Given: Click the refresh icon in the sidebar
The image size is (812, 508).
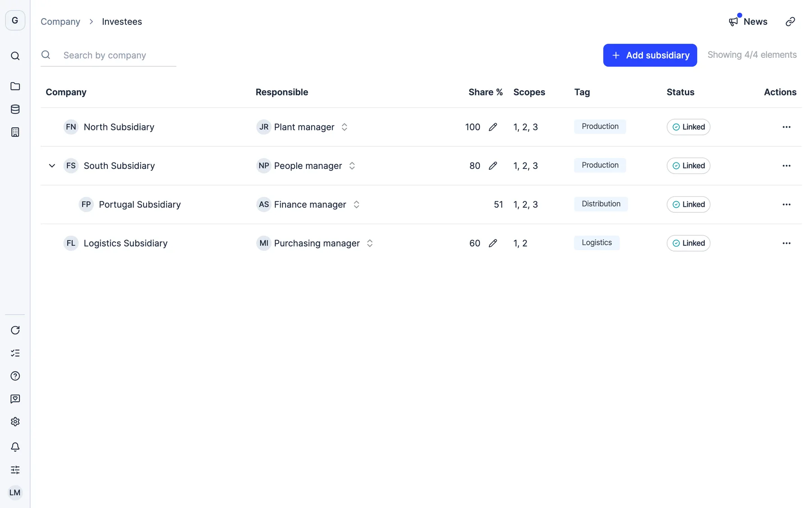Looking at the screenshot, I should [15, 330].
